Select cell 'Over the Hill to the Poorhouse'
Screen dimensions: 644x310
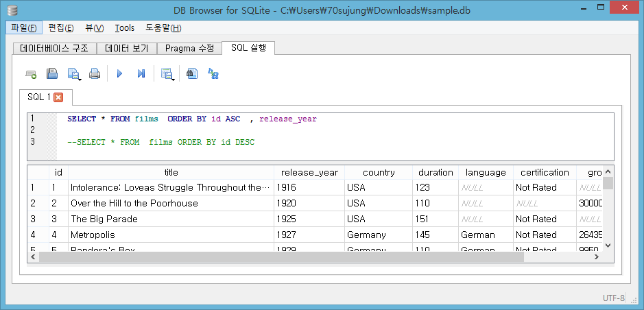pos(171,203)
